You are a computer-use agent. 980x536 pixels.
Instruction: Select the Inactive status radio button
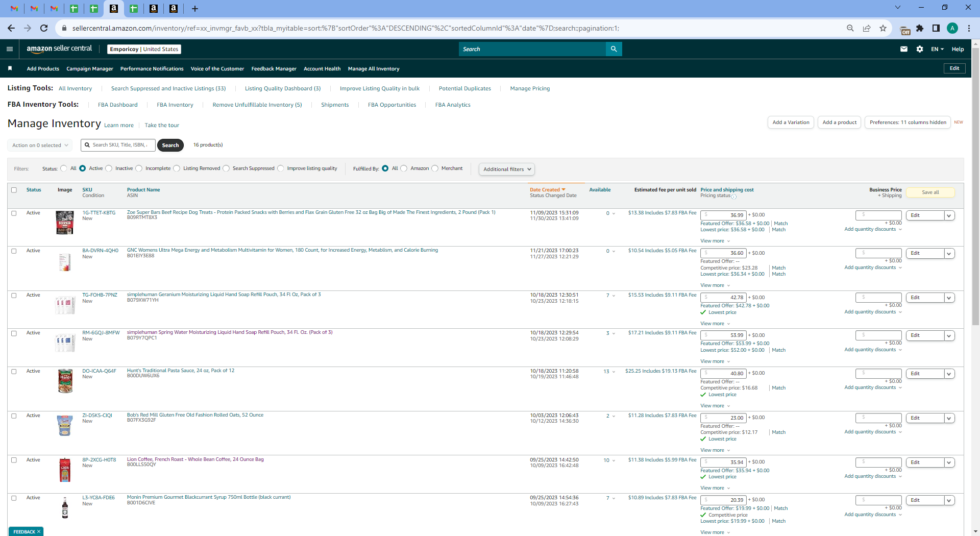click(x=109, y=168)
